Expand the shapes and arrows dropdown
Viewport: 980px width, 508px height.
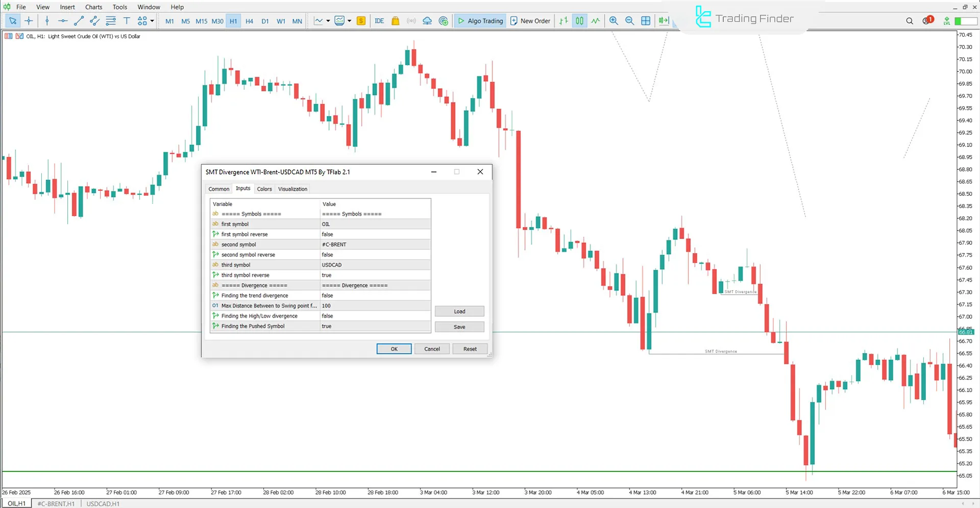[151, 21]
